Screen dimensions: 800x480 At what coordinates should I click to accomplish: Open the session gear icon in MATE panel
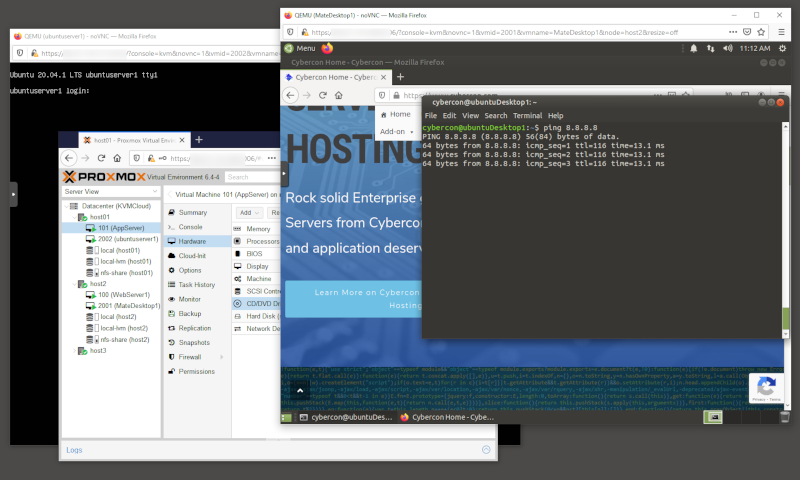point(782,48)
